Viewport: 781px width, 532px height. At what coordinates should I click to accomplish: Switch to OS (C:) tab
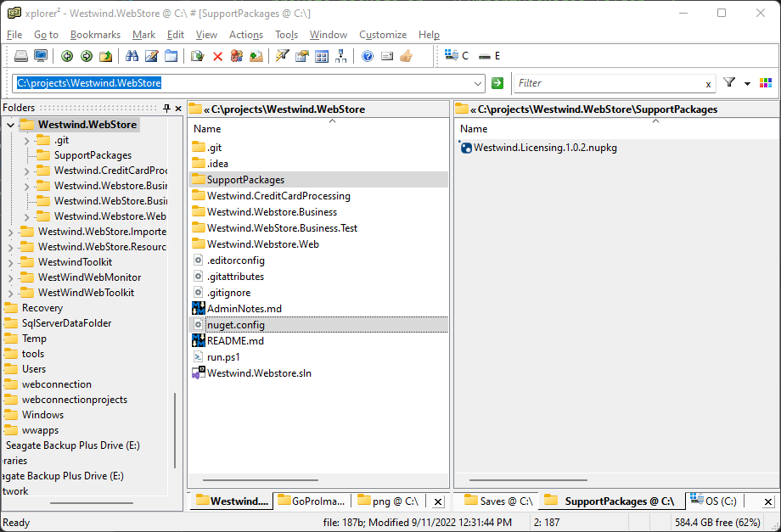point(714,501)
